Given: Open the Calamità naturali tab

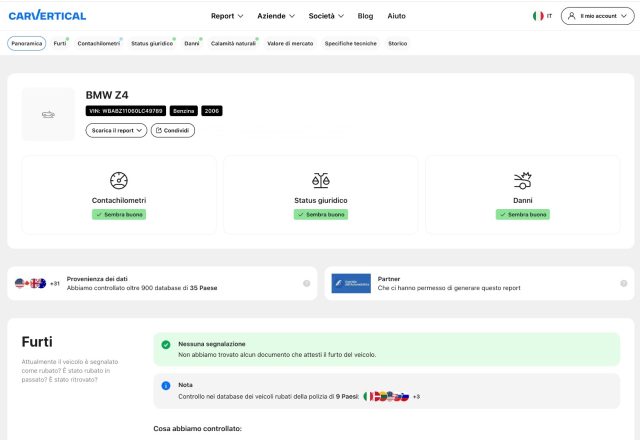Looking at the screenshot, I should coord(233,43).
